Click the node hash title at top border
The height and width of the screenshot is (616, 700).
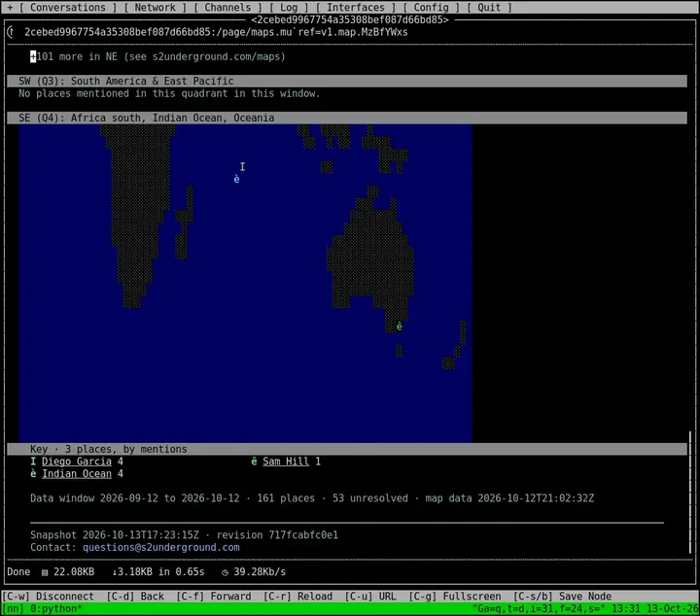pos(350,19)
